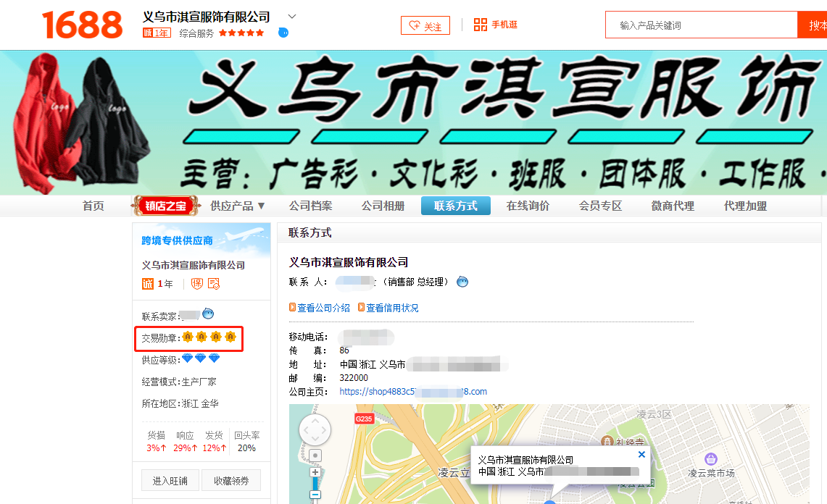Viewport: 827px width, 504px height.
Task: Click the 交易勋章 medal icons
Action: pyautogui.click(x=209, y=337)
